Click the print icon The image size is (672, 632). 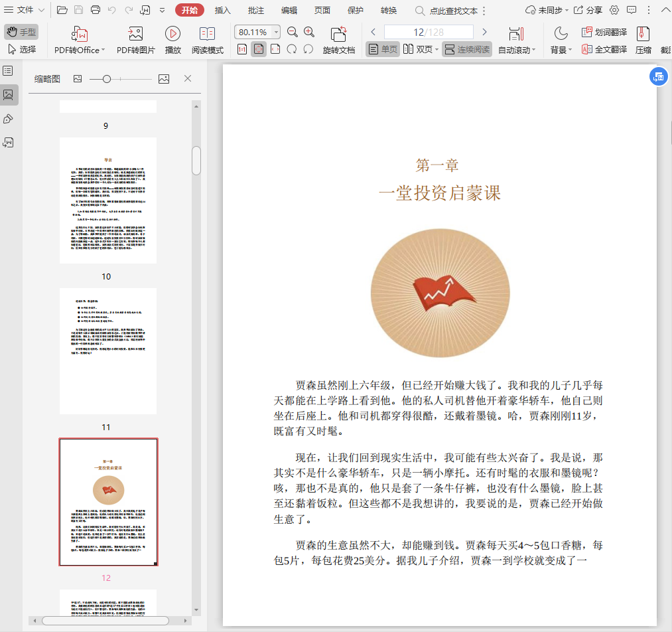[96, 10]
